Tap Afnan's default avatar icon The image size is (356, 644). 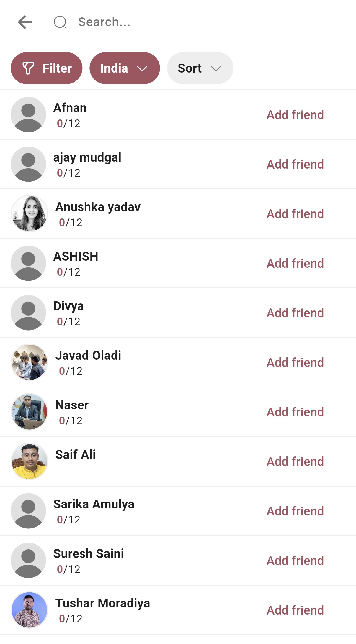[28, 115]
